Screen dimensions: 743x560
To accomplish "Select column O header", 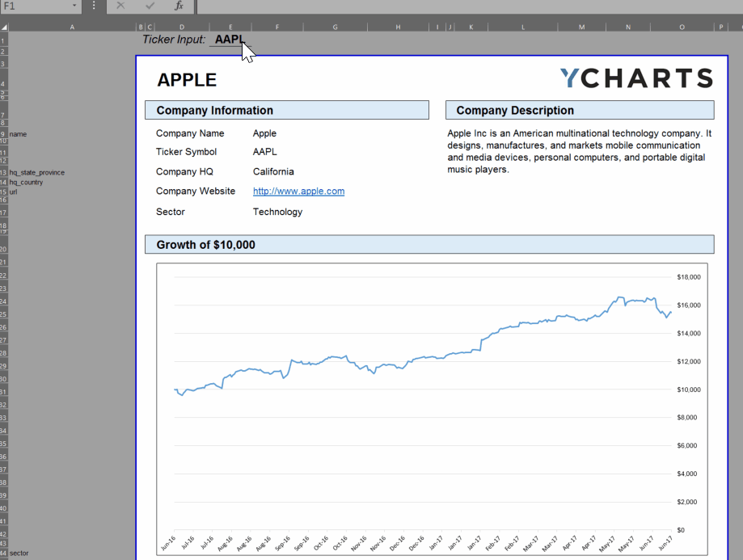I will tap(682, 27).
